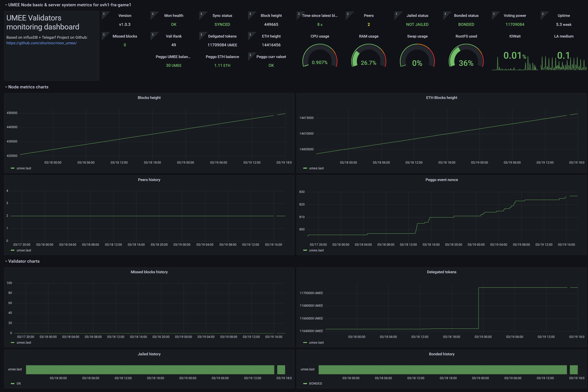Open the shurinov mon_umee GitHub link
The width and height of the screenshot is (588, 392).
click(42, 43)
